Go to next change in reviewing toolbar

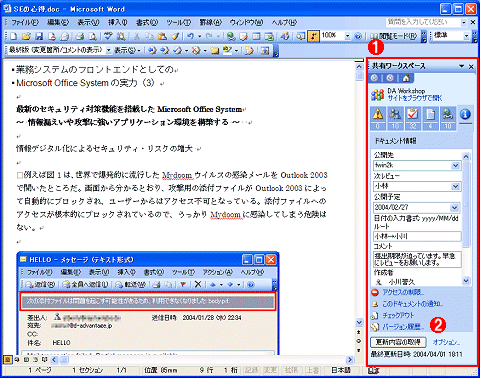coord(164,50)
